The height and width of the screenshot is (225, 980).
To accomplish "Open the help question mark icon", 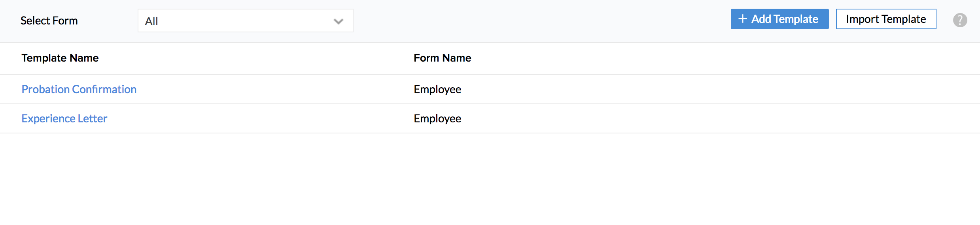I will 960,20.
